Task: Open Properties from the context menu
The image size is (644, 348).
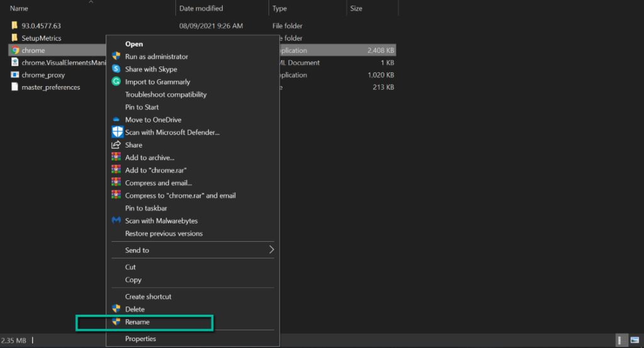Action: [x=140, y=339]
